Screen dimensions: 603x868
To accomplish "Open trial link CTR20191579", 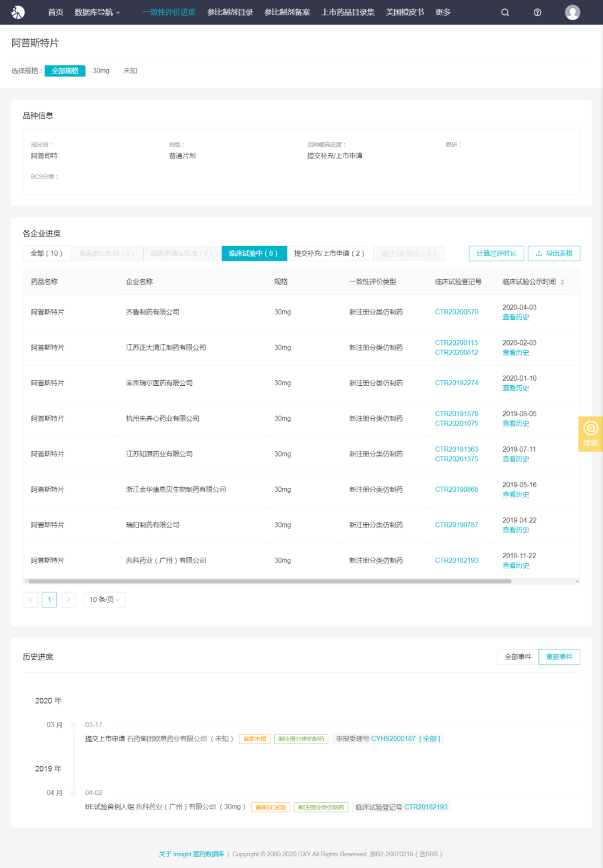I will (457, 414).
